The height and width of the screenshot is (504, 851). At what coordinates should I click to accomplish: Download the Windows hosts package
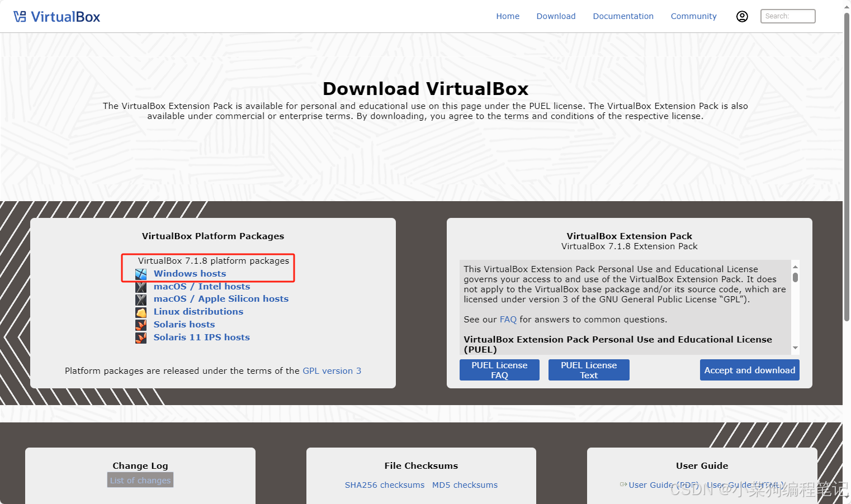pos(190,273)
